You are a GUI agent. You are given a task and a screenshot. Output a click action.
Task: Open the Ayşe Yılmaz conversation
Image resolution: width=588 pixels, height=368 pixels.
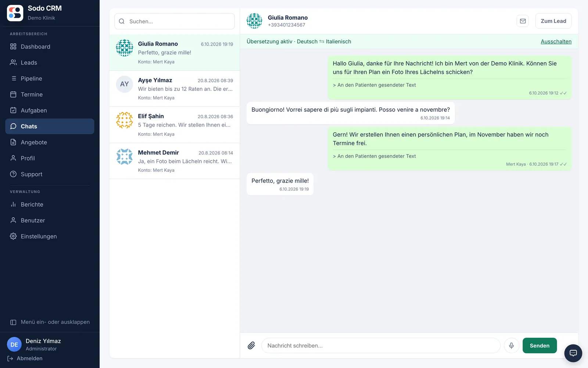[175, 89]
